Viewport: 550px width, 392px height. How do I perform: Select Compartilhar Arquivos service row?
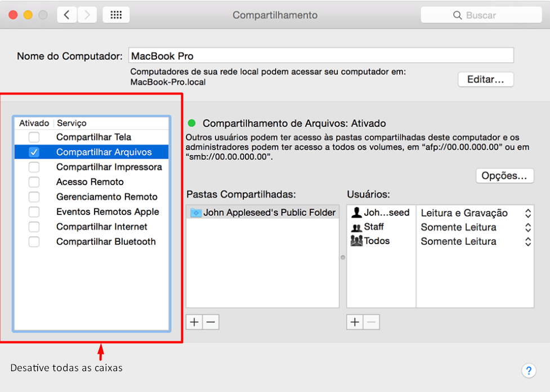pyautogui.click(x=92, y=152)
